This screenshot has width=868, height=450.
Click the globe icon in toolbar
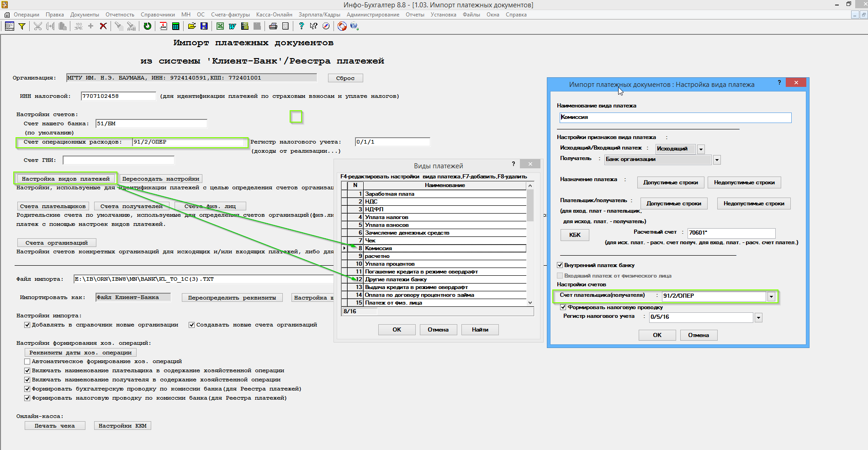355,26
